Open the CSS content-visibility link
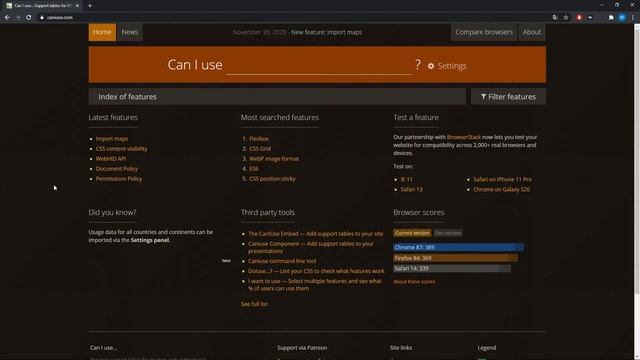The height and width of the screenshot is (360, 640). point(122,149)
